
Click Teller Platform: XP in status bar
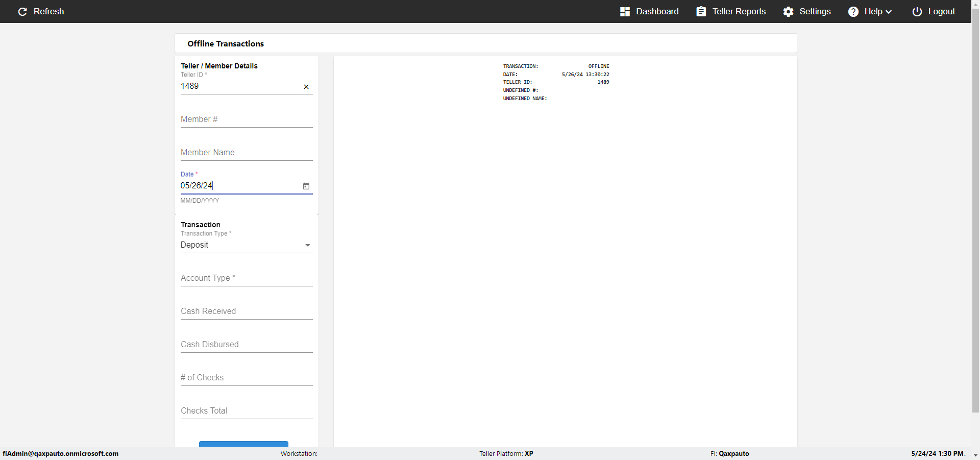(506, 454)
